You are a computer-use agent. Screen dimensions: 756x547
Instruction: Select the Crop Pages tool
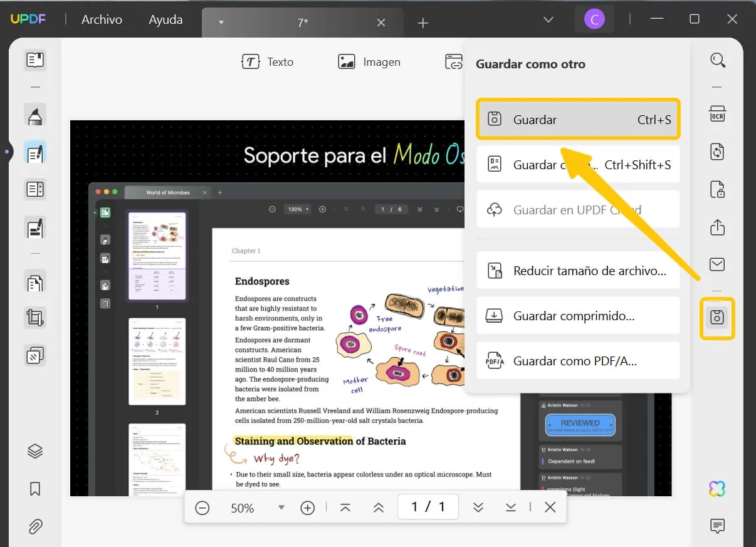[x=35, y=318]
